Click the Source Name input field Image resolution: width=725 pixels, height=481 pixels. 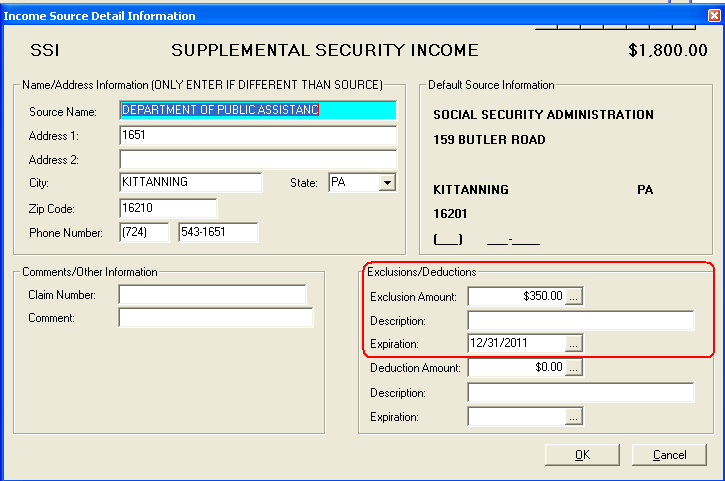tap(257, 110)
